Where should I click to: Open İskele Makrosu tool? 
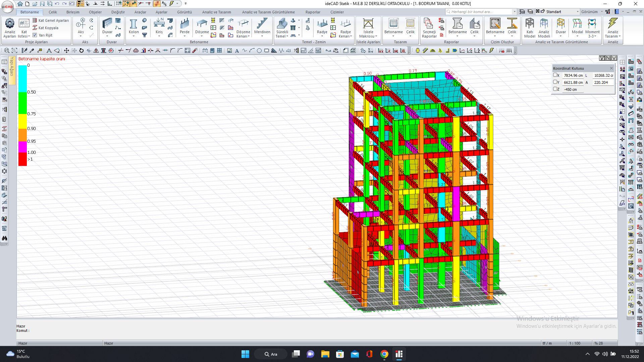click(x=368, y=28)
